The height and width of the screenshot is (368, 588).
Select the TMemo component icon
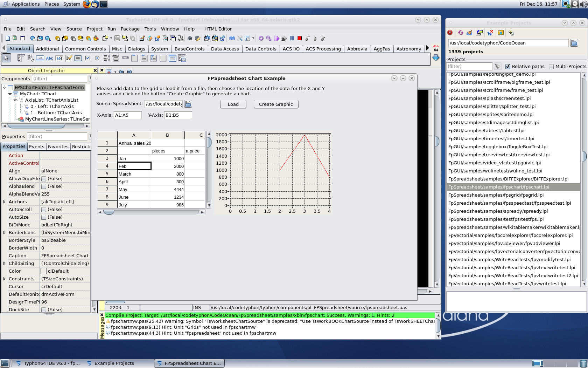[69, 58]
